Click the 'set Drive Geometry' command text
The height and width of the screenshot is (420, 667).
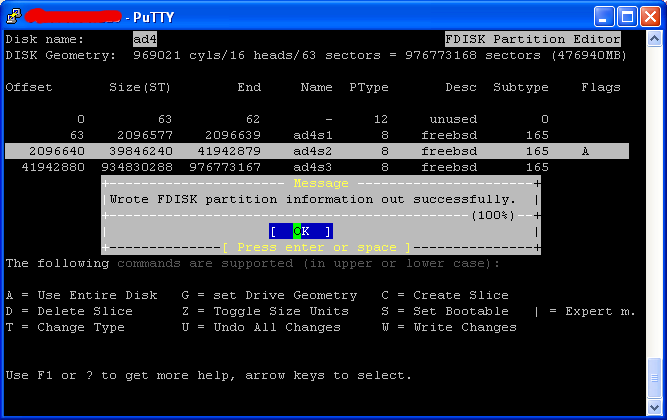(x=285, y=295)
